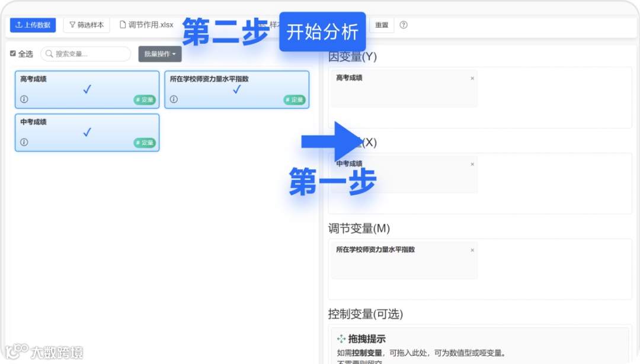The width and height of the screenshot is (640, 364).
Task: Click 定量 tag on 所在学校师资力量水平指数 card
Action: coord(295,100)
